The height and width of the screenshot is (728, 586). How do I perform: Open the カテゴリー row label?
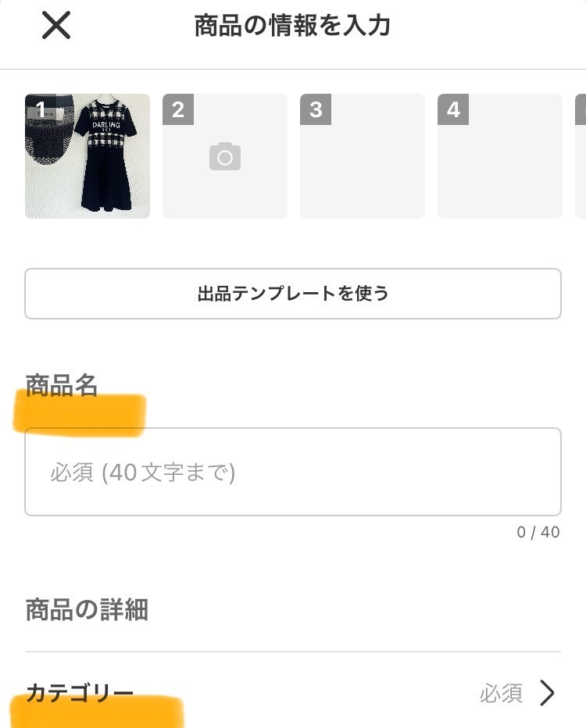(80, 692)
